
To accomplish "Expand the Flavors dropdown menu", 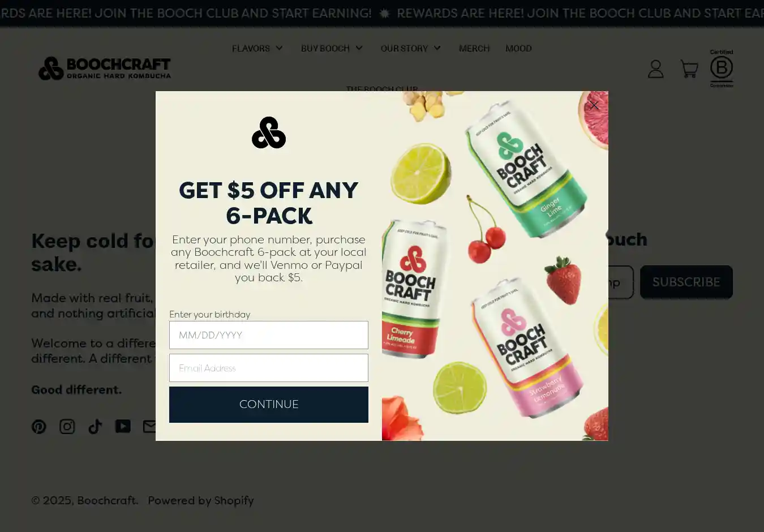I will [x=257, y=49].
